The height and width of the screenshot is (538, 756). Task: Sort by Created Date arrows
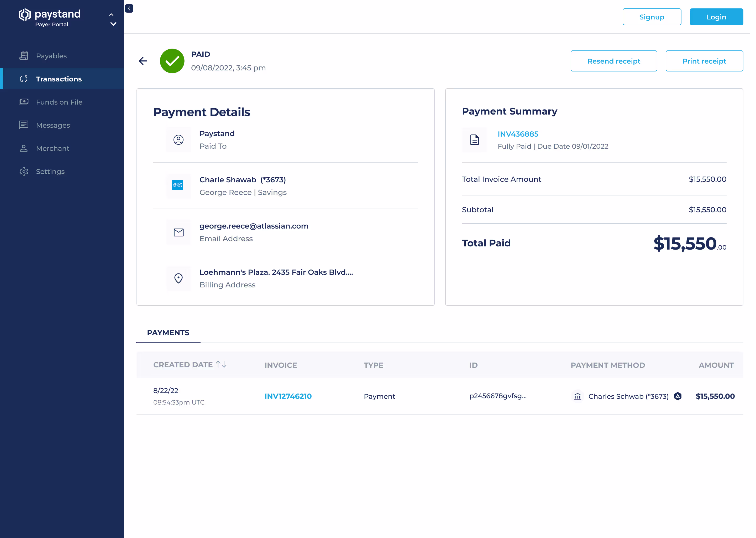pyautogui.click(x=221, y=364)
